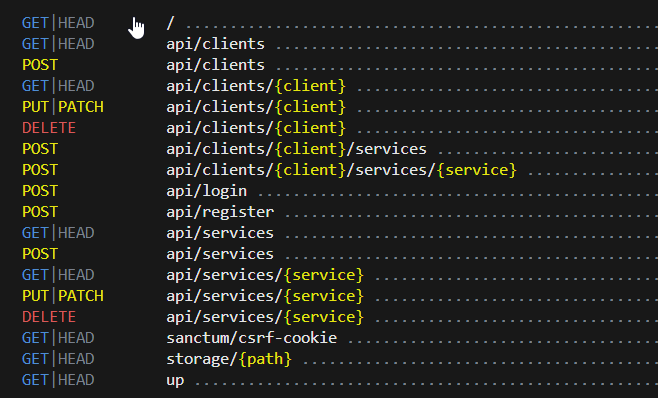This screenshot has width=658, height=398.
Task: Click GET|HEAD method for api/clients list
Action: coord(58,44)
